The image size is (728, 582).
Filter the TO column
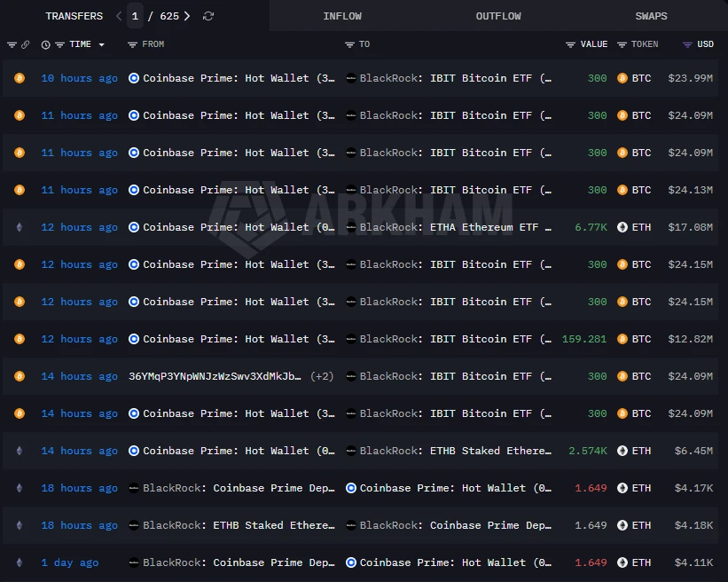pos(349,44)
